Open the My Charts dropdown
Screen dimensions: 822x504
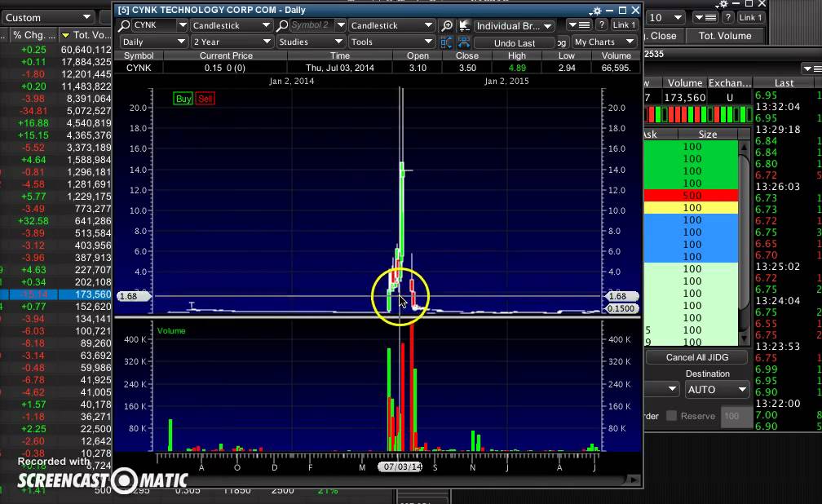point(604,42)
